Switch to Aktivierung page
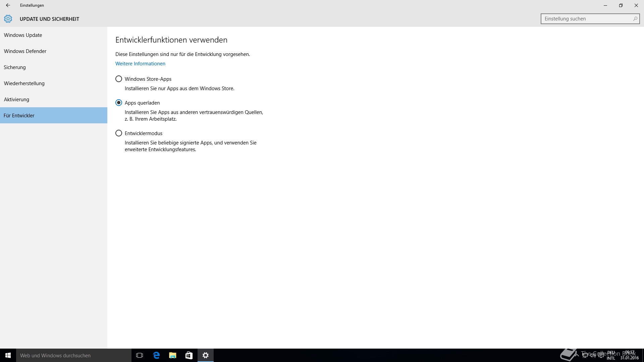This screenshot has height=362, width=644. [54, 99]
